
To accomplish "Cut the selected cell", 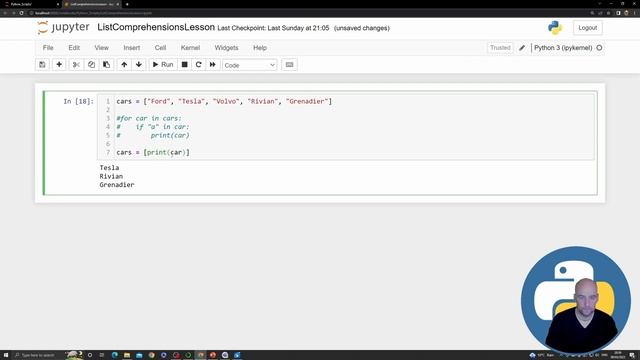I will [x=76, y=64].
